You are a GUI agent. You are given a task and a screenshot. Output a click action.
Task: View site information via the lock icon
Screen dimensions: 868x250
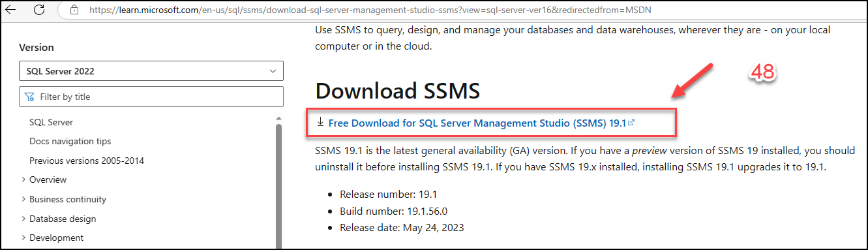pyautogui.click(x=75, y=10)
